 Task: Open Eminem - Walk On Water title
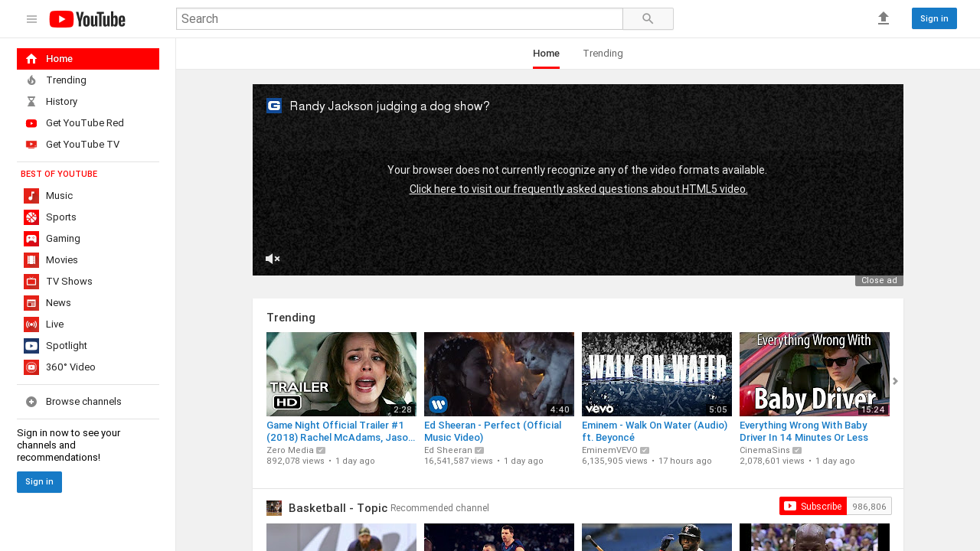(655, 432)
